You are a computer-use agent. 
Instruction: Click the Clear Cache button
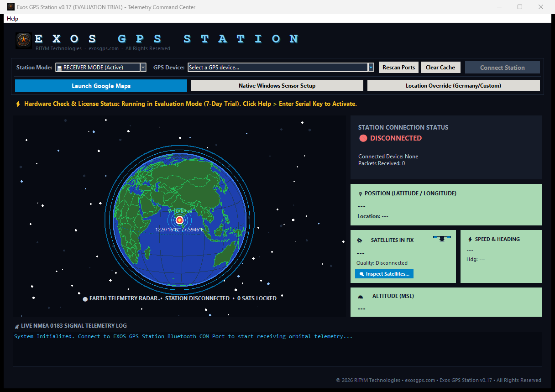[440, 68]
